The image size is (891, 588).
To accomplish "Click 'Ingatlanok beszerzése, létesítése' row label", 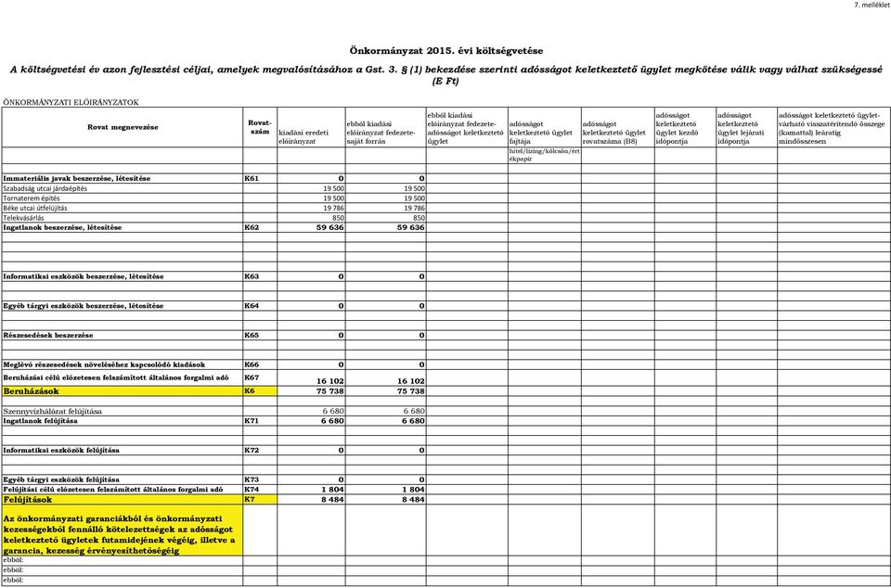I will (x=62, y=227).
